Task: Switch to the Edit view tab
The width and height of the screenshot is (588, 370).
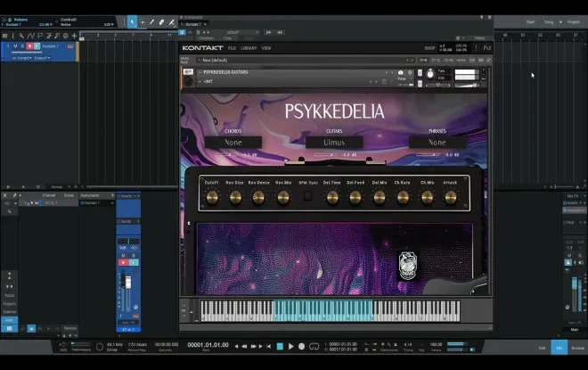Action: (542, 348)
